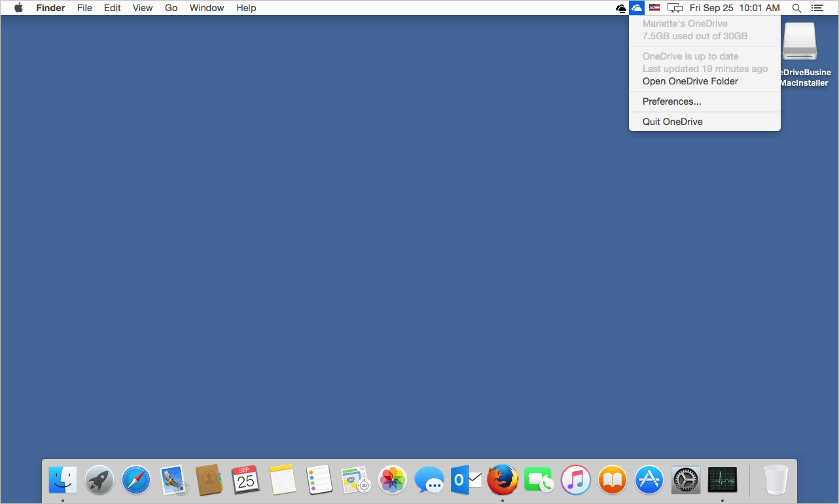Open Outlook icon in Dock

[466, 480]
